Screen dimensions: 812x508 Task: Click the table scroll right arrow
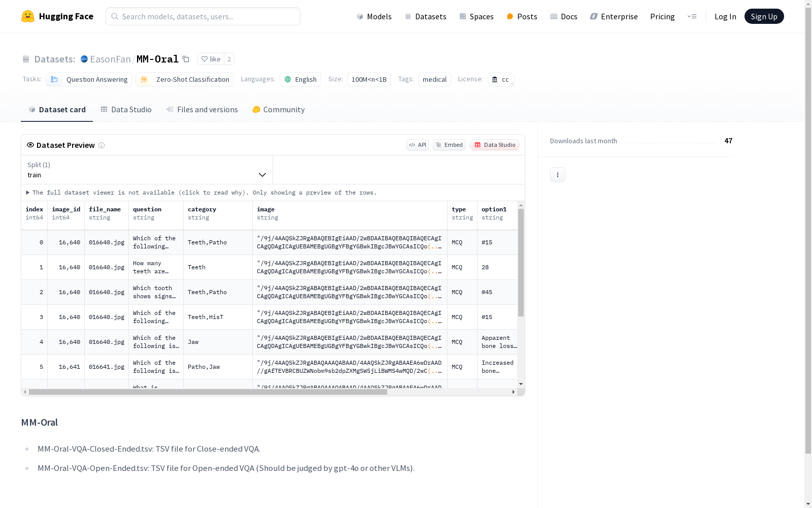(514, 392)
